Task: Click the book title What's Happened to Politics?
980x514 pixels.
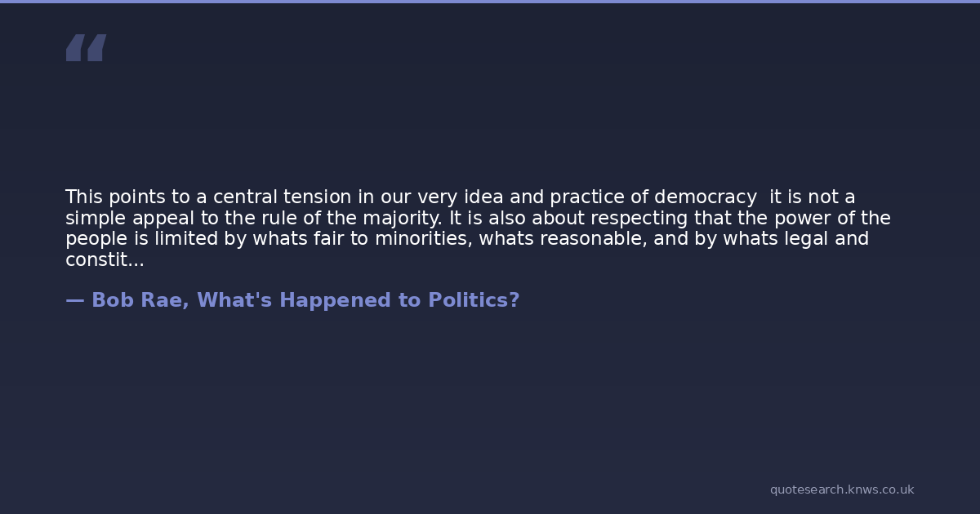Action: click(x=358, y=300)
